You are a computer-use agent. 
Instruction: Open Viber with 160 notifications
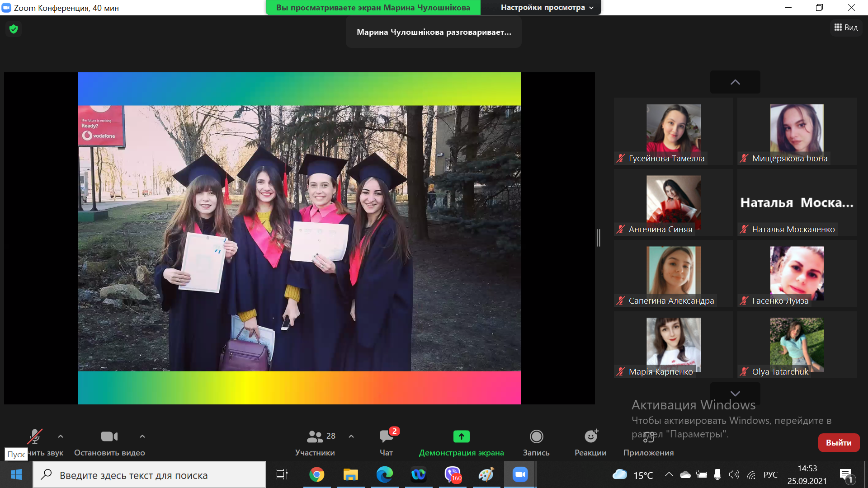click(x=453, y=475)
